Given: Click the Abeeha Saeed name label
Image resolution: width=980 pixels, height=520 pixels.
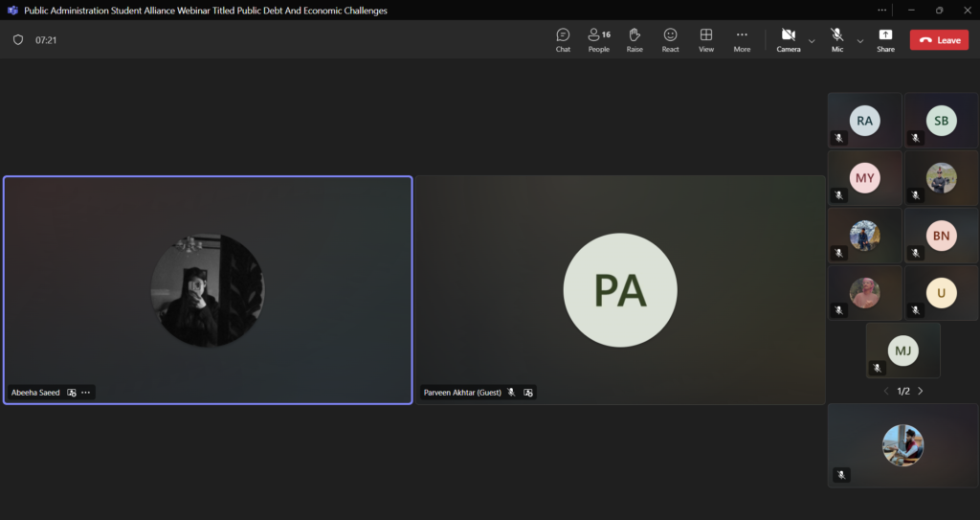Looking at the screenshot, I should point(35,393).
